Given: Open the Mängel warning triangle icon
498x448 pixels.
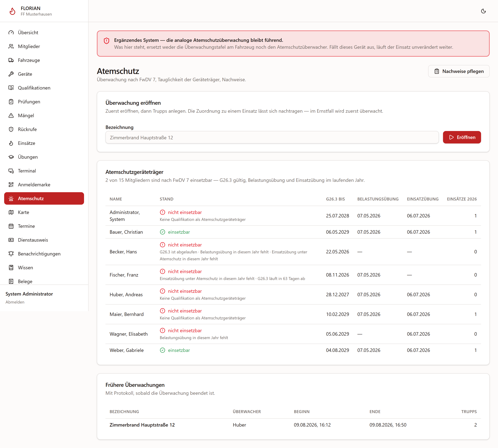Looking at the screenshot, I should click(x=11, y=115).
